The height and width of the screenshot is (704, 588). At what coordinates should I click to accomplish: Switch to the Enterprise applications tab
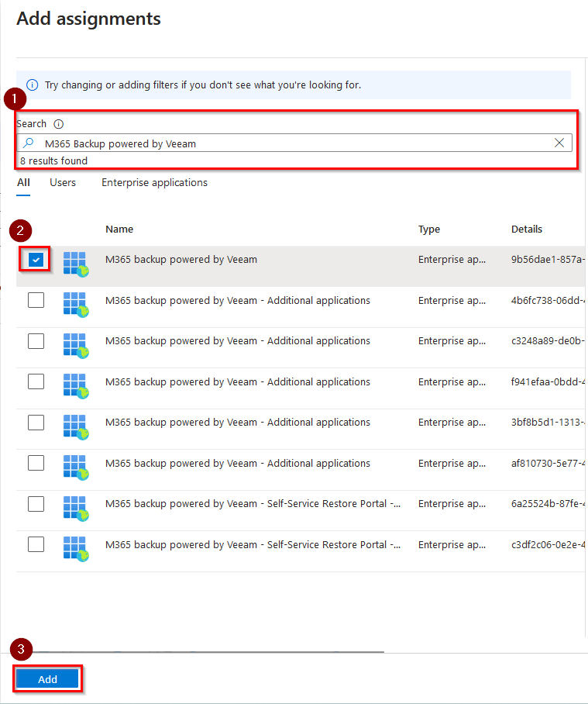click(154, 183)
